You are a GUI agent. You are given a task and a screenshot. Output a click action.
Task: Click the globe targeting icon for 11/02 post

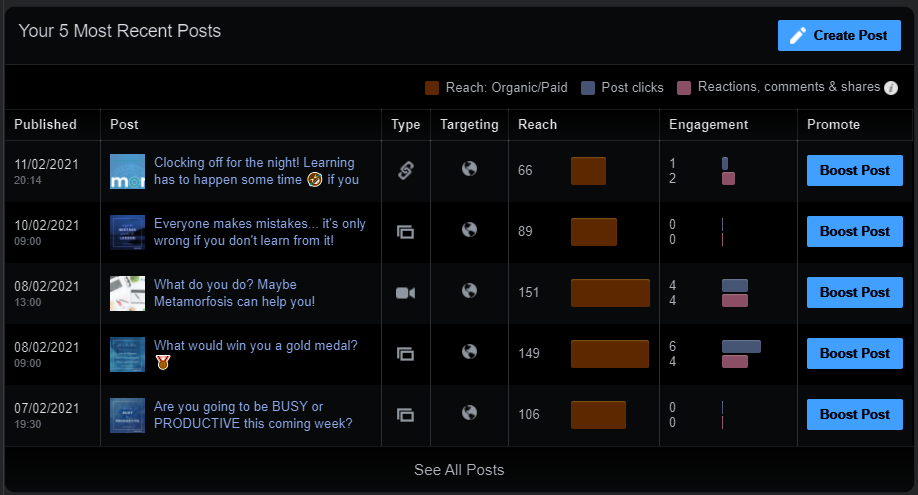click(x=469, y=169)
